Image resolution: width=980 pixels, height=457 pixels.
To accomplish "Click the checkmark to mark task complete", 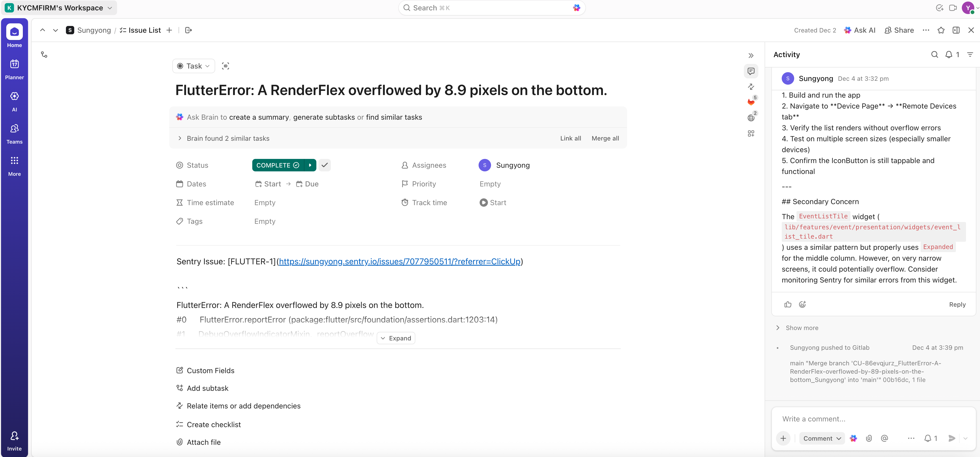I will 324,165.
